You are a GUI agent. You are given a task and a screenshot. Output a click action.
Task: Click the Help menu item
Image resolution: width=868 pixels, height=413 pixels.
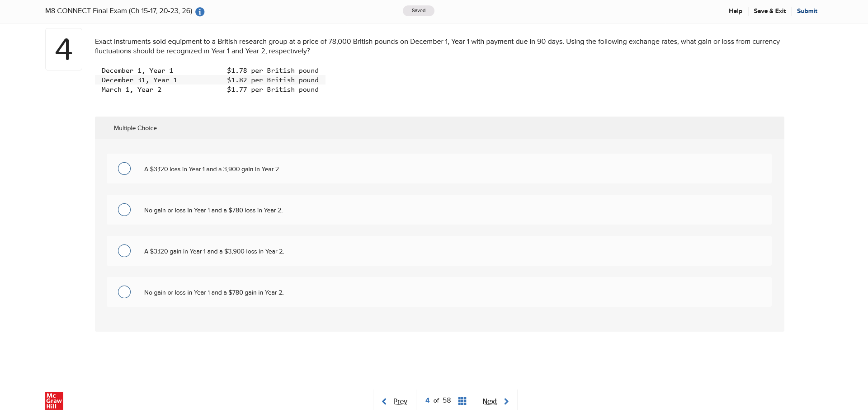[735, 11]
